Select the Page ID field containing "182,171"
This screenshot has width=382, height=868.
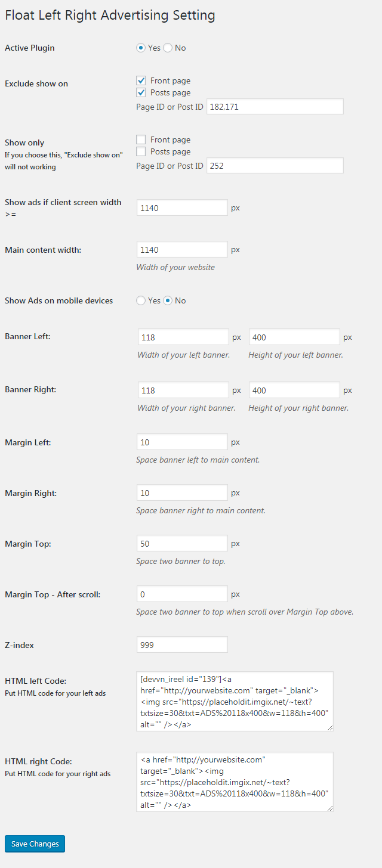pos(275,106)
